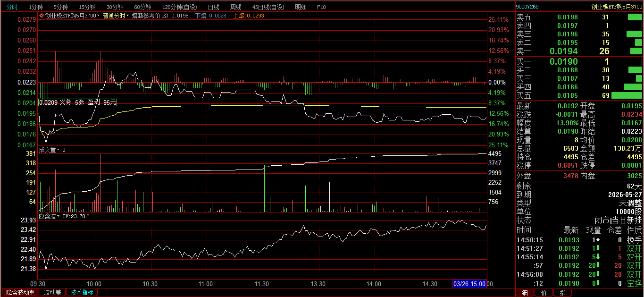The height and width of the screenshot is (297, 644).
Task: Open the 创业板ETF购5月3700 contract dropdown
Action: click(x=98, y=16)
